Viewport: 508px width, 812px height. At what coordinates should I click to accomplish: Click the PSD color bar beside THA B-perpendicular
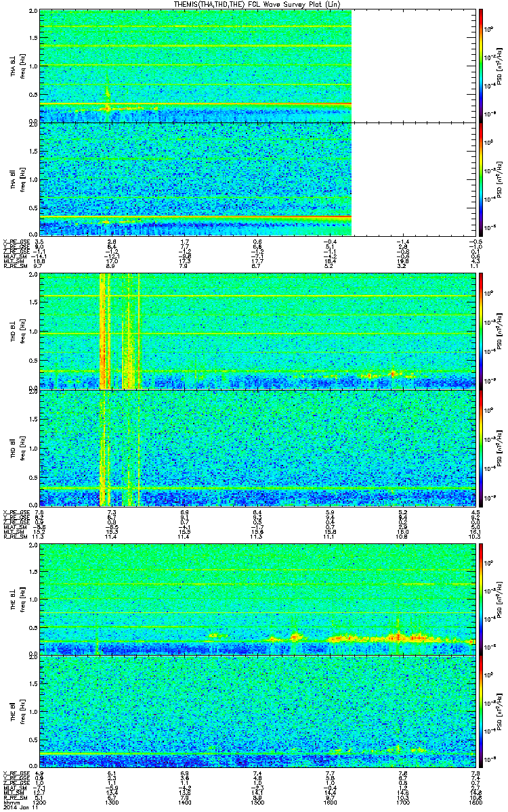pyautogui.click(x=480, y=66)
